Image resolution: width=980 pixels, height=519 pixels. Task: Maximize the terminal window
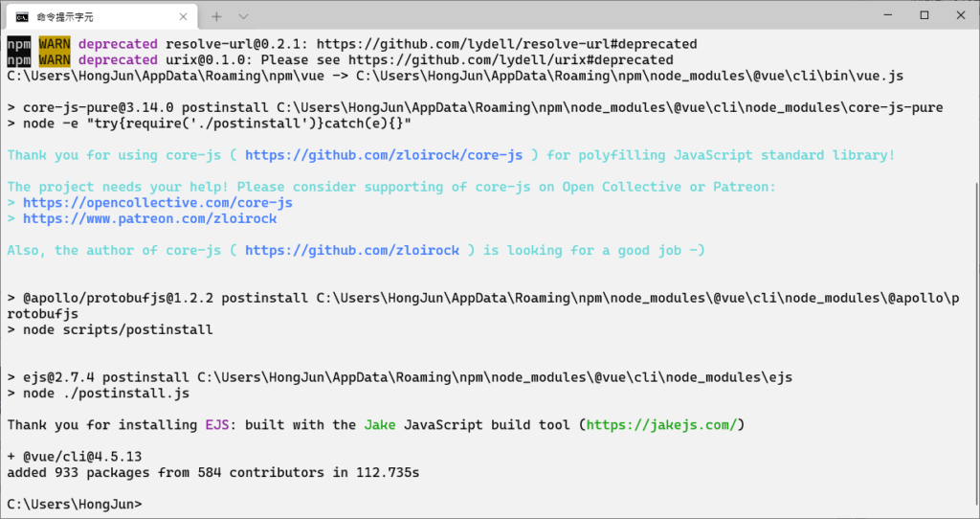point(924,15)
